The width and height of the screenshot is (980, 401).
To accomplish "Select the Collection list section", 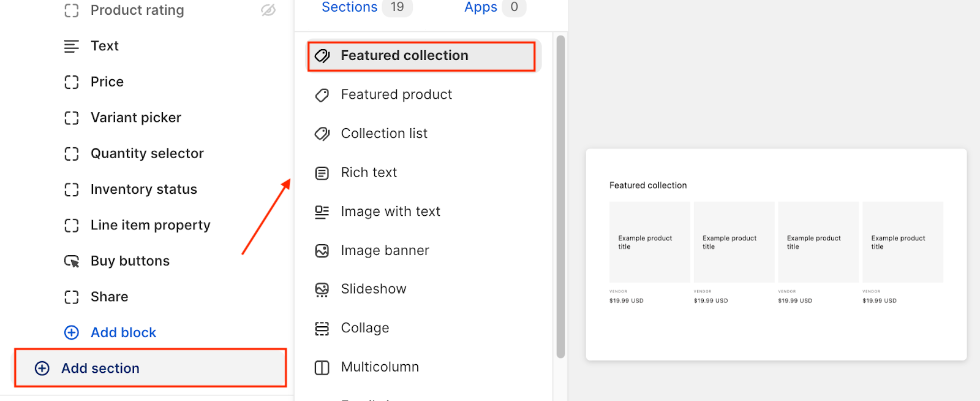I will (384, 134).
